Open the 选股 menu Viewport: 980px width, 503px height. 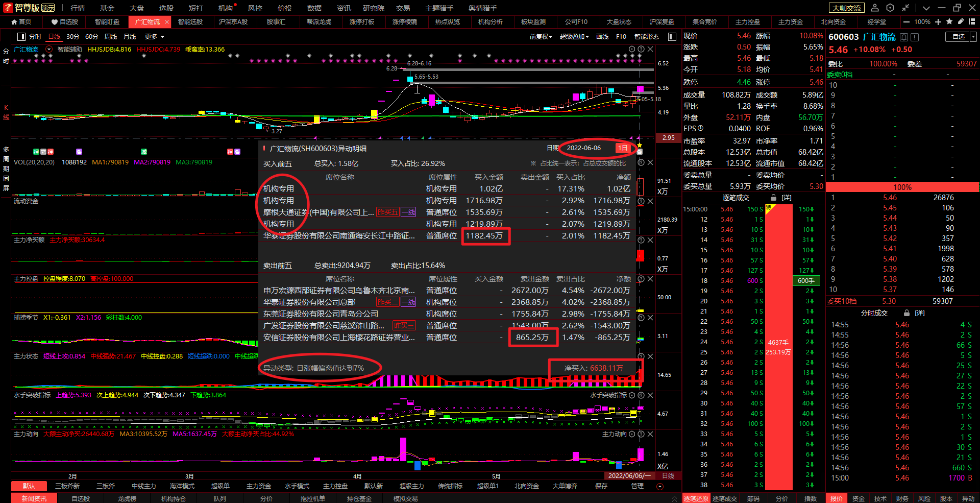(x=166, y=8)
